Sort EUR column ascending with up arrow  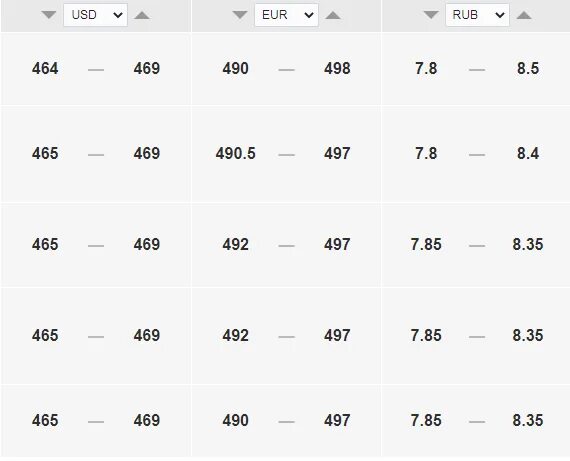[x=333, y=15]
